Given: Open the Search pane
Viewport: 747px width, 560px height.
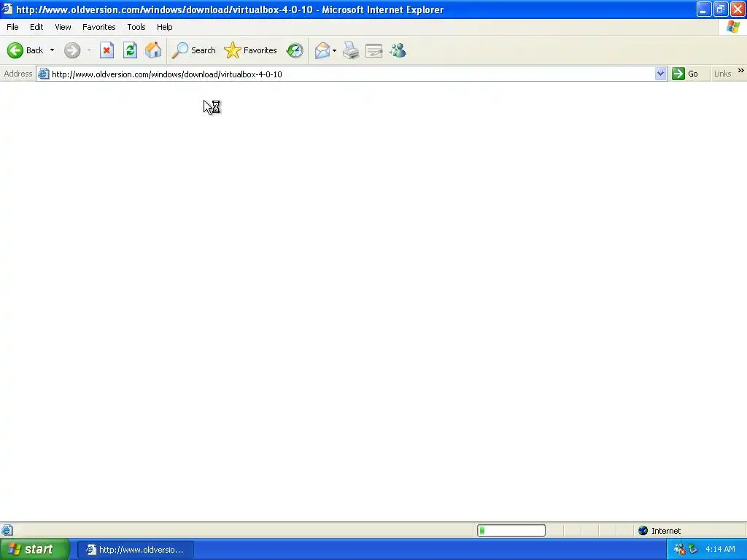Looking at the screenshot, I should tap(194, 50).
